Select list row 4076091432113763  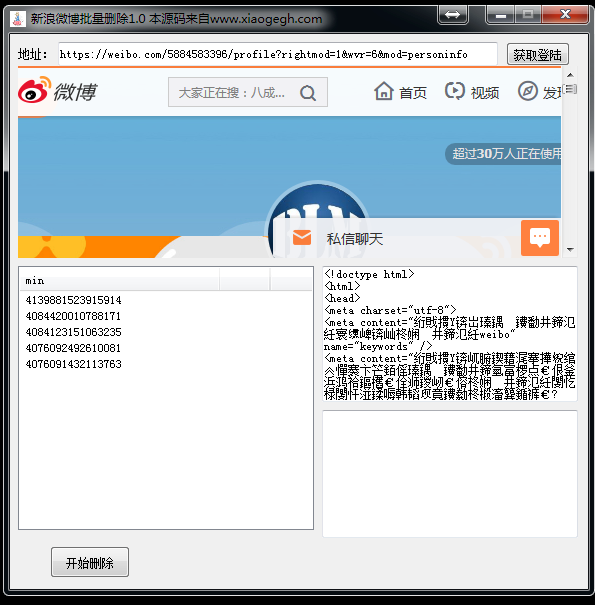click(x=74, y=364)
